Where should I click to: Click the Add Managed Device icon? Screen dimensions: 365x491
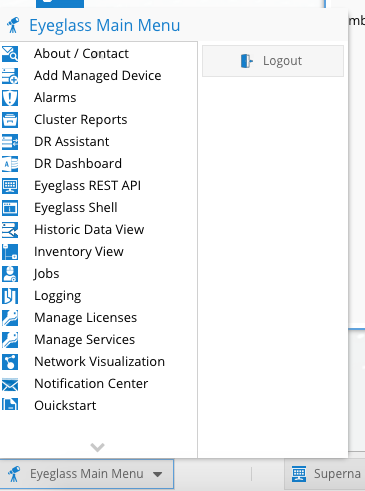(10, 76)
